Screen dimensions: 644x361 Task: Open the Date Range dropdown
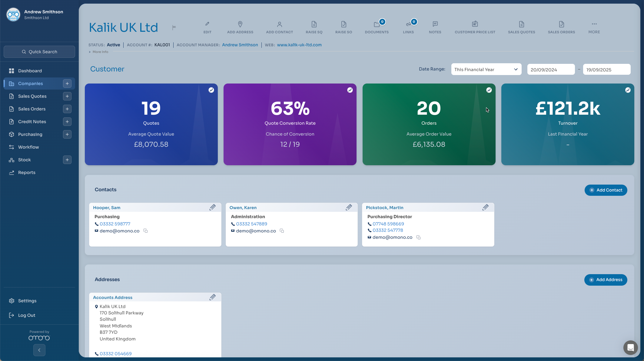(486, 69)
